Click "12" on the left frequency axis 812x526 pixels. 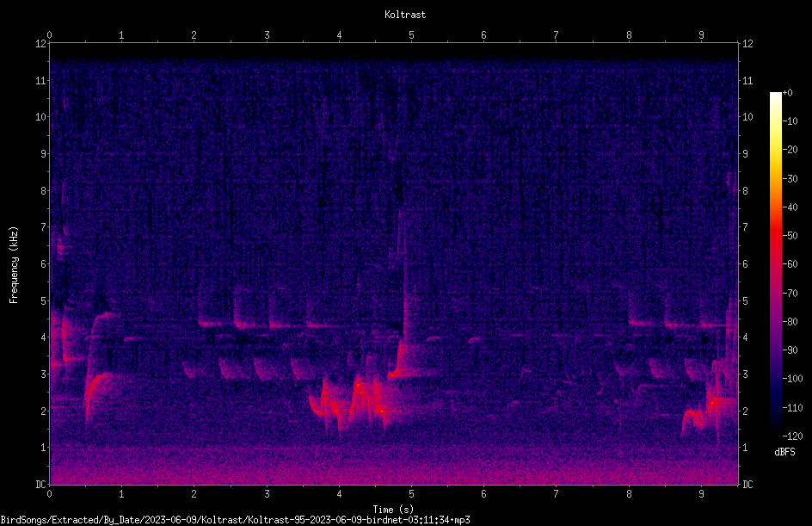click(41, 44)
